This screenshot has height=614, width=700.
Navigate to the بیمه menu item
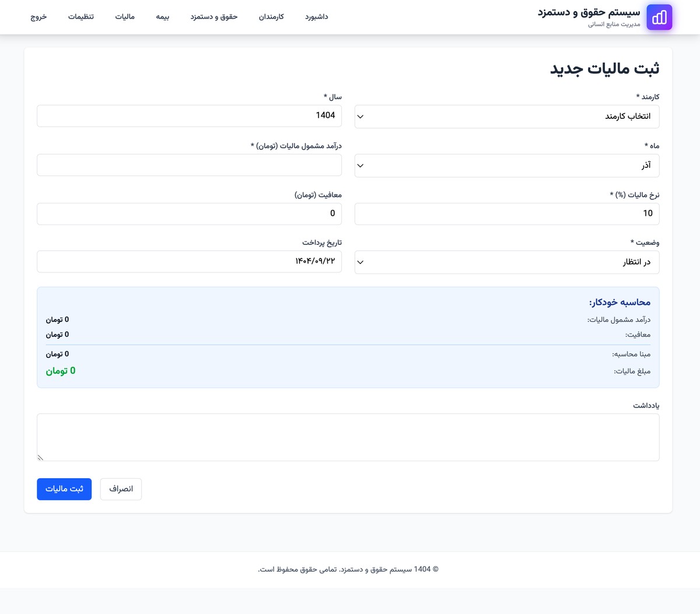click(162, 17)
